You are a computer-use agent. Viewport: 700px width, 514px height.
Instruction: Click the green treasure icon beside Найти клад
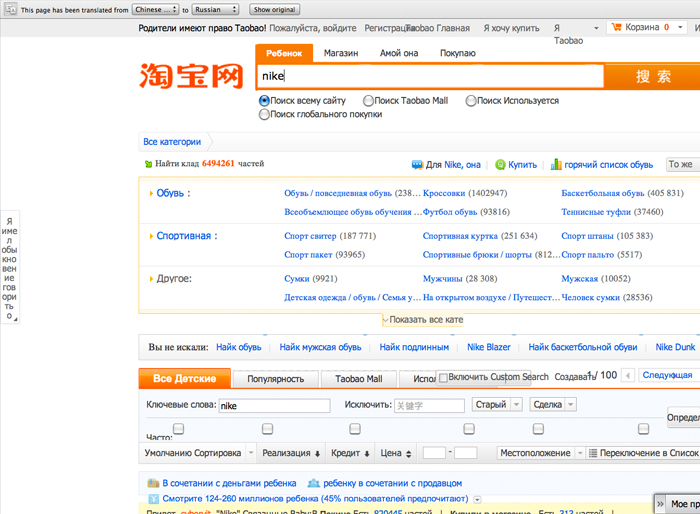pyautogui.click(x=149, y=164)
